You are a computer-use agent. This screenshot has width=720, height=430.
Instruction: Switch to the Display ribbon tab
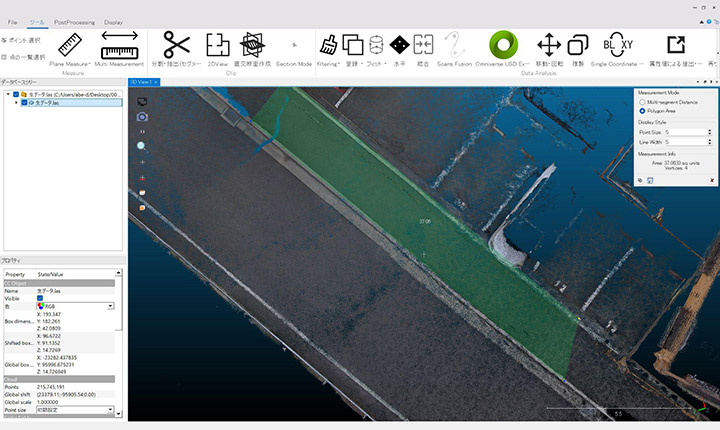113,22
